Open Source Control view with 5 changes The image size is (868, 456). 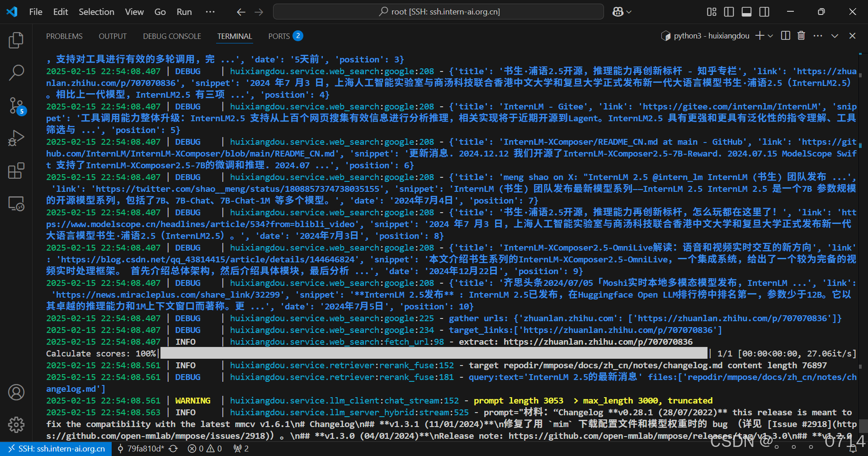pos(16,105)
